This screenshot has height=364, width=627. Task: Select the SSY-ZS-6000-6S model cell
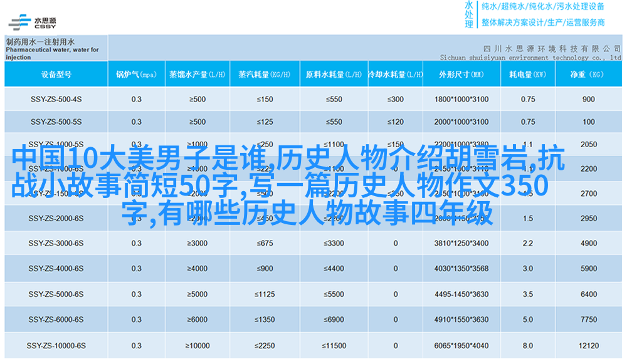coord(56,320)
